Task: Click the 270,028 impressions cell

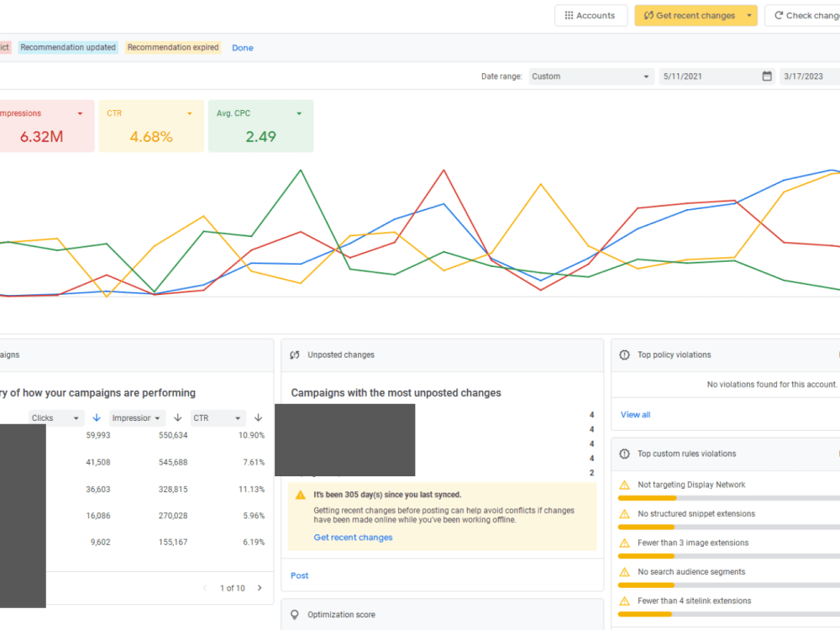Action: (x=173, y=516)
